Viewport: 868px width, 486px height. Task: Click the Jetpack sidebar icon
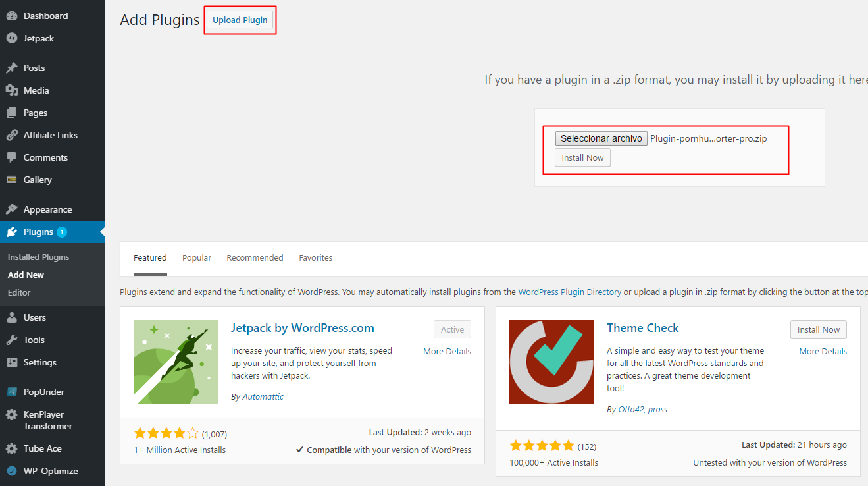pos(12,38)
